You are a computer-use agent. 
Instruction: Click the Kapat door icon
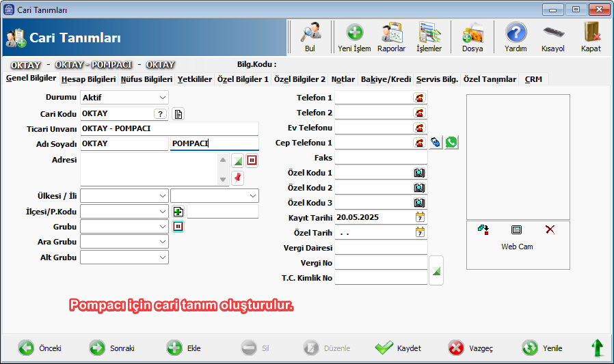[591, 37]
